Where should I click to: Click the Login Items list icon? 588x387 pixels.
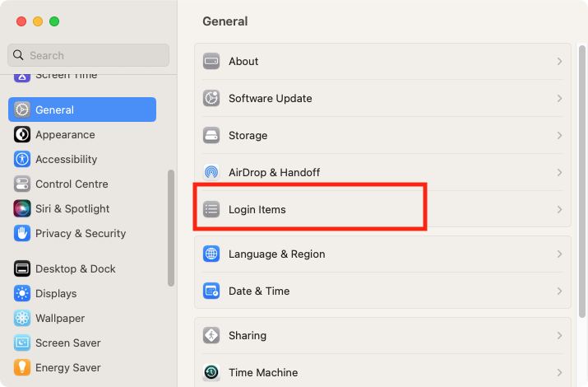point(211,209)
